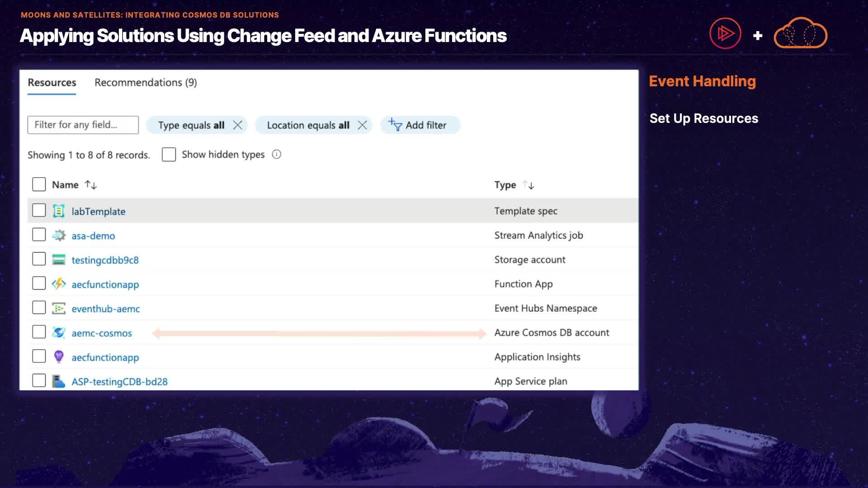Click the aecfunctionapp Function App lightning icon
The image size is (868, 488).
[x=59, y=284]
